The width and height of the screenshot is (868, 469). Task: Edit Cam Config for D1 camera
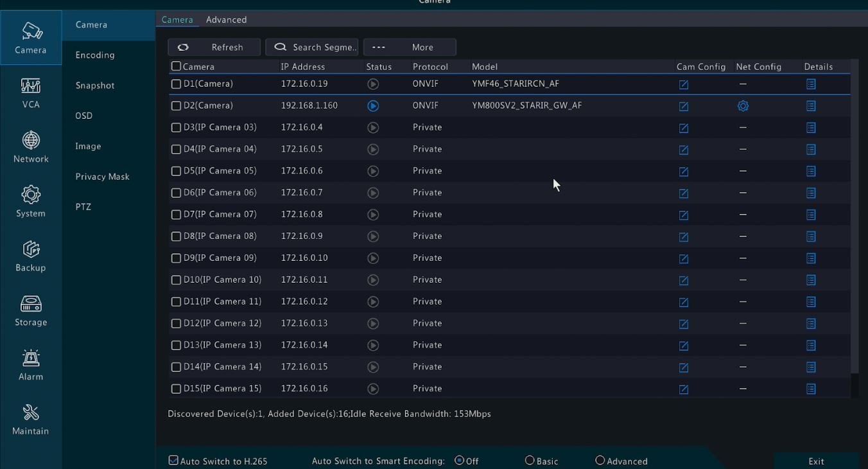click(684, 84)
